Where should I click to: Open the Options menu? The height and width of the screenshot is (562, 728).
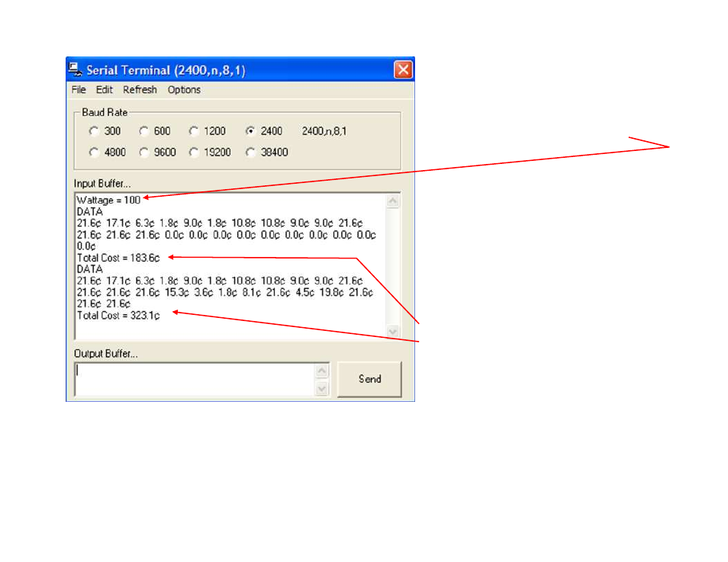(x=184, y=89)
